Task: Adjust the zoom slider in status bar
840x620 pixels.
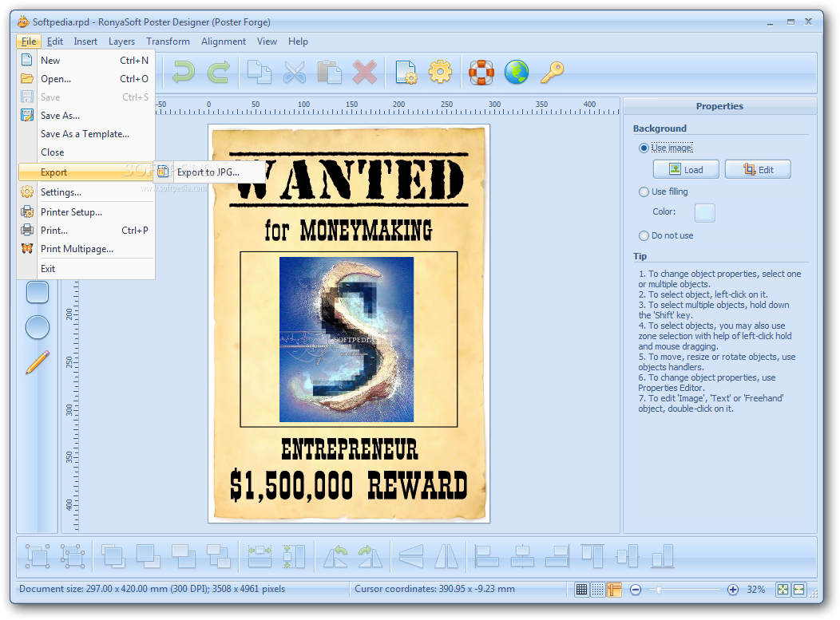Action: pyautogui.click(x=659, y=590)
